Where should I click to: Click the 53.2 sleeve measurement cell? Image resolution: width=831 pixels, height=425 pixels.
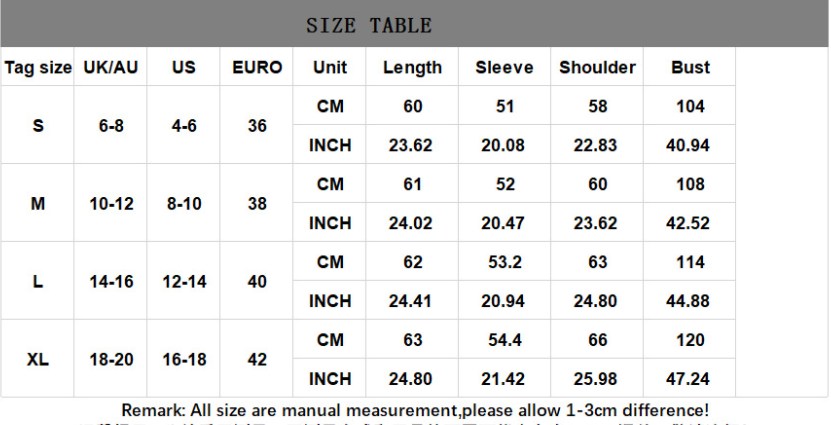[x=503, y=262]
